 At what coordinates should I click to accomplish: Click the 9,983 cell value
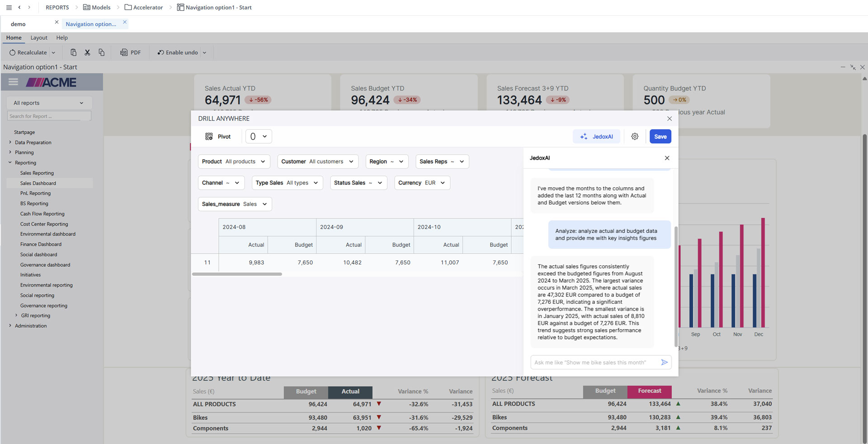(x=256, y=262)
